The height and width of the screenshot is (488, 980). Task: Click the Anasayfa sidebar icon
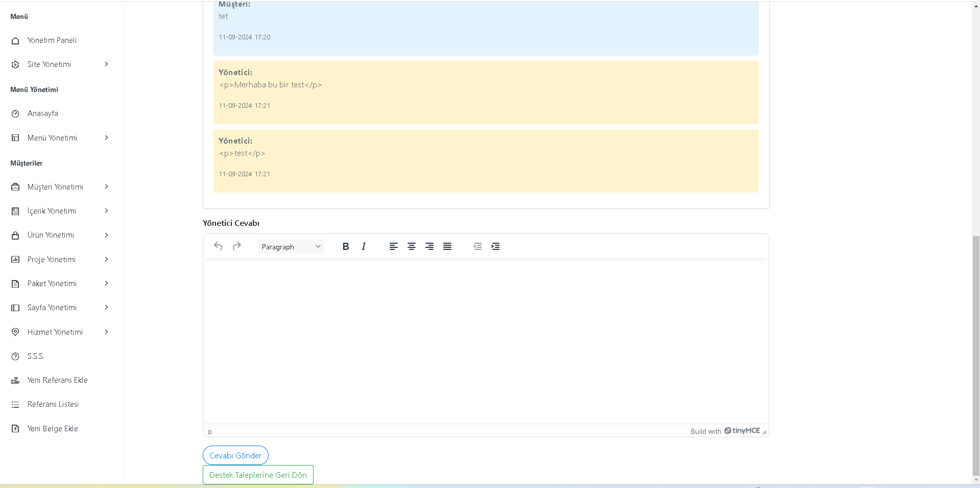click(15, 113)
